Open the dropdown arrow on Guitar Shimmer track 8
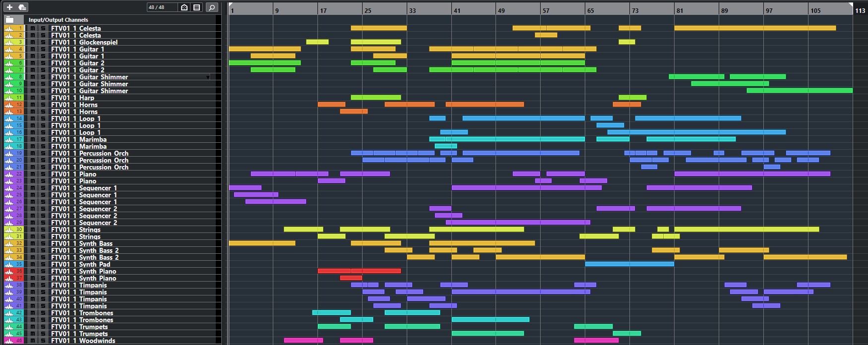This screenshot has height=345, width=868. pyautogui.click(x=208, y=77)
